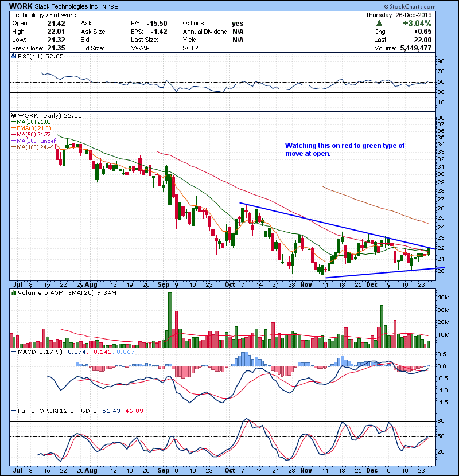This screenshot has width=459, height=476.
Task: Click the date 'Thursday 26-Dec-2019'
Action: 399,15
